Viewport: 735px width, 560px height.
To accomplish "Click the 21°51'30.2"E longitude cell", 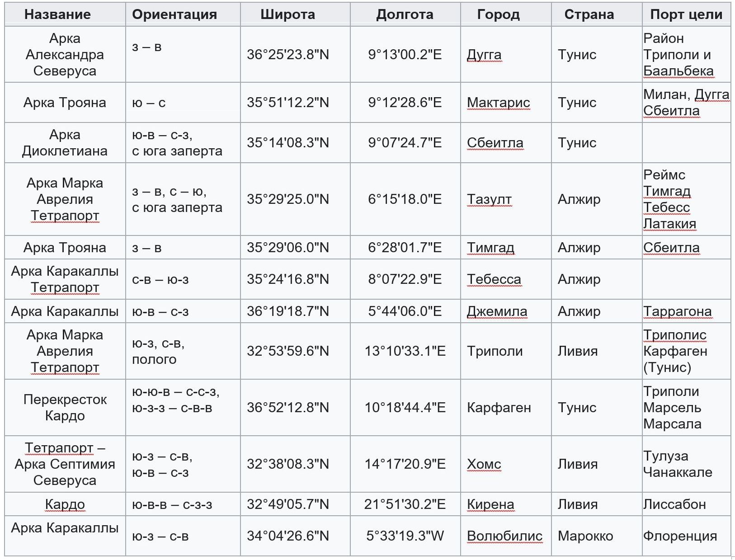I will pos(405,504).
